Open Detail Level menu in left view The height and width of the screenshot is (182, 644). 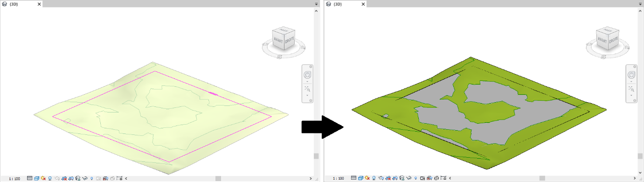click(x=30, y=178)
